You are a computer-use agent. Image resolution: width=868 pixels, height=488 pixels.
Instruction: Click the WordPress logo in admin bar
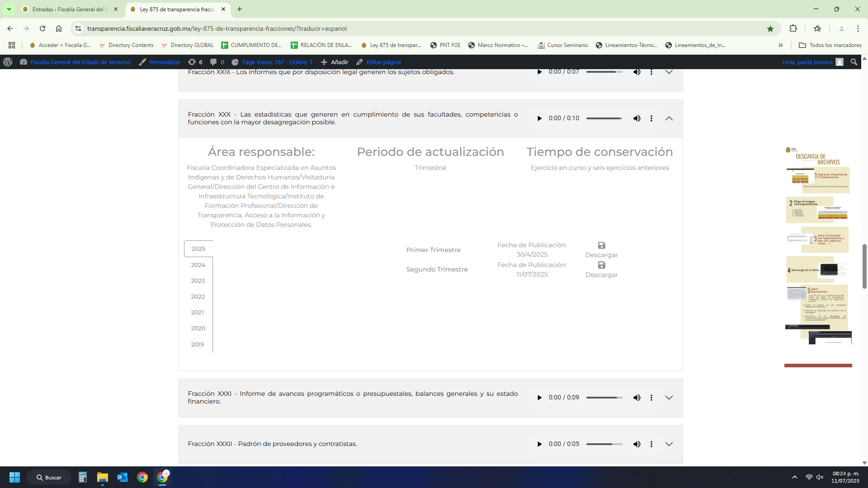tap(8, 62)
